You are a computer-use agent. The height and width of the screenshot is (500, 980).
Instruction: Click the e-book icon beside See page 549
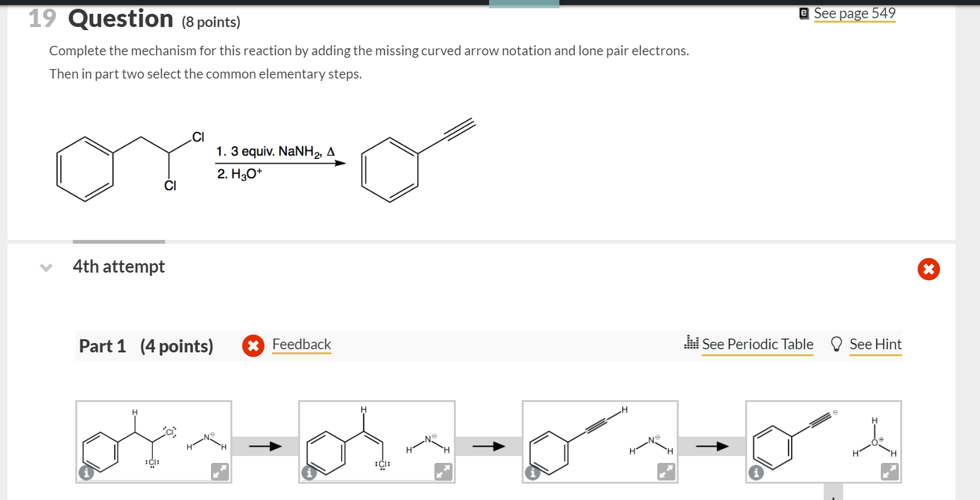click(x=804, y=12)
